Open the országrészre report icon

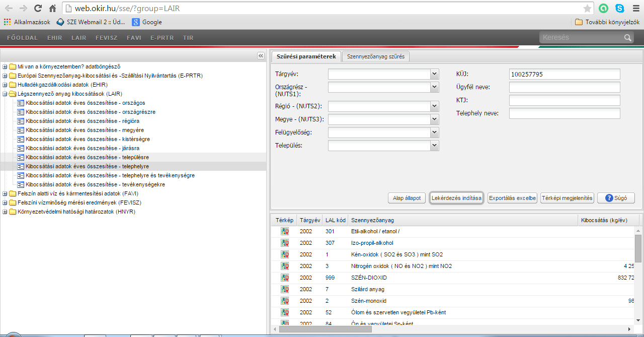tap(21, 112)
